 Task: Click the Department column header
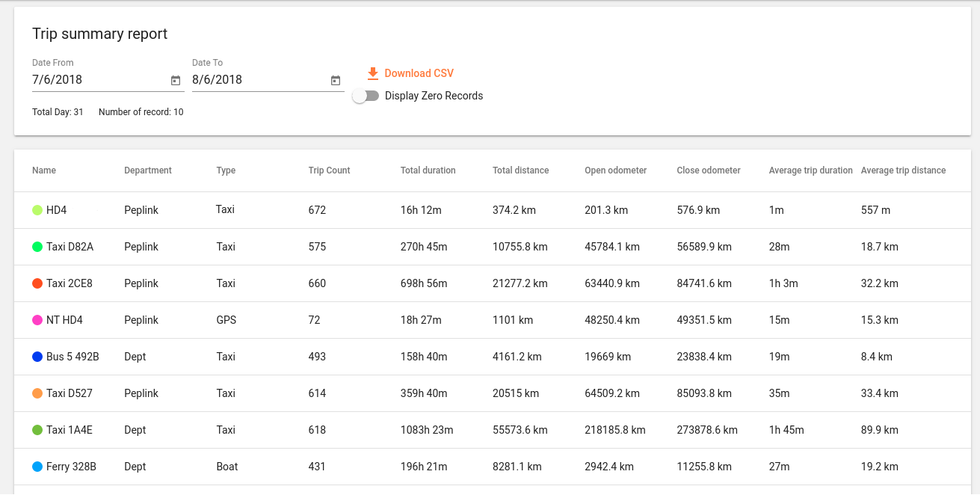click(148, 170)
